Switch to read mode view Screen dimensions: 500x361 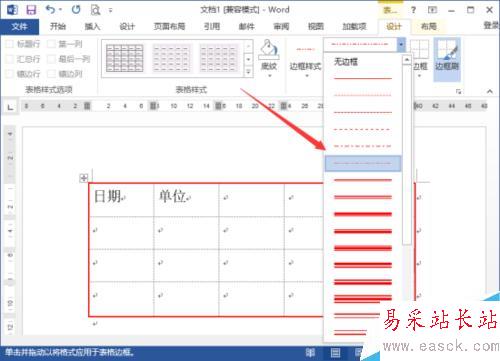click(x=310, y=353)
